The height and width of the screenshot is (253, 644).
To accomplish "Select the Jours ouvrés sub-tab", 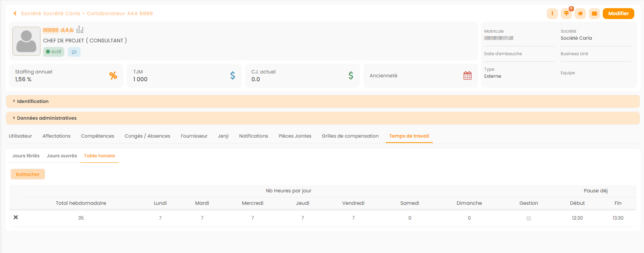I will (x=61, y=156).
